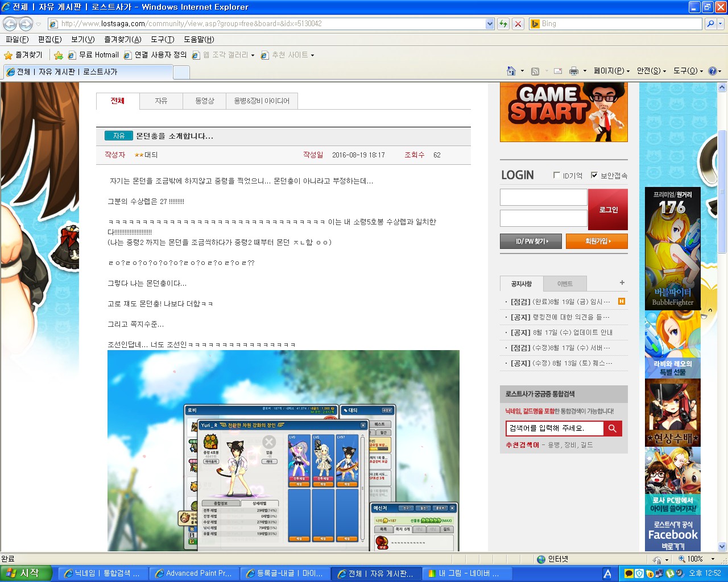Switch to the 동영상 board tab
Screen dimensions: 728x582
click(x=204, y=101)
